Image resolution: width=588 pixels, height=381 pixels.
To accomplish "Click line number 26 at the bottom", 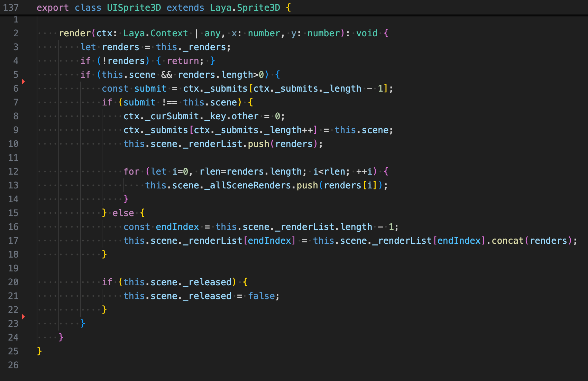I will click(13, 365).
